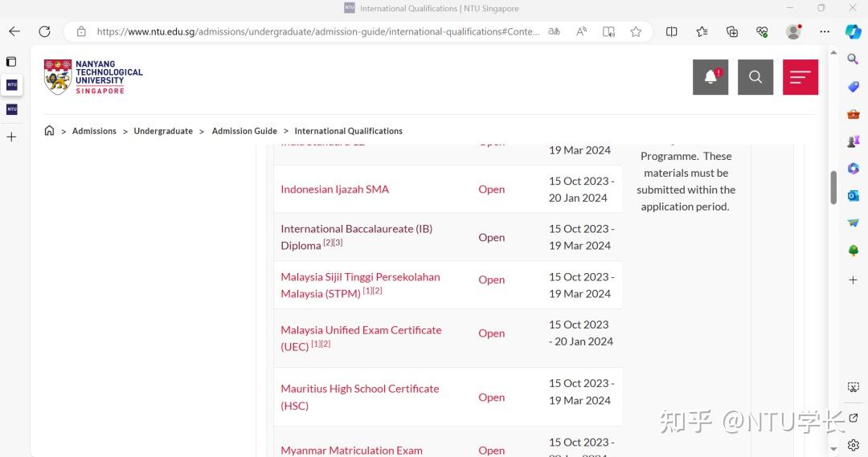Click the home breadcrumb icon
The image size is (868, 457).
point(50,131)
